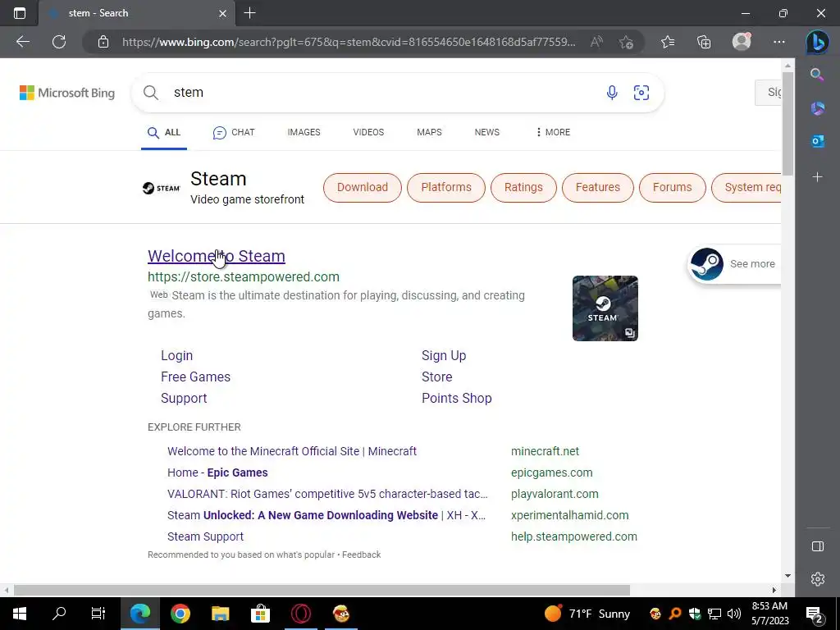Open Minecraft Official Site link

(292, 451)
